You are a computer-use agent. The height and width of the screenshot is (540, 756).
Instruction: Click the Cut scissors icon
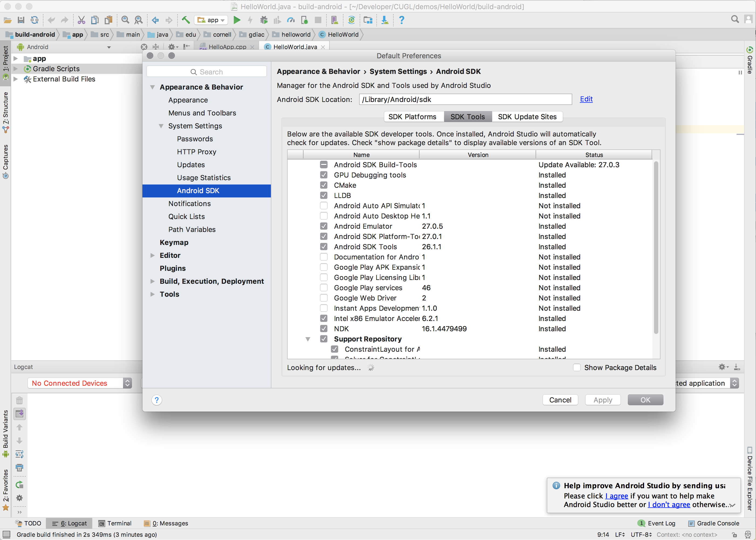(x=81, y=20)
